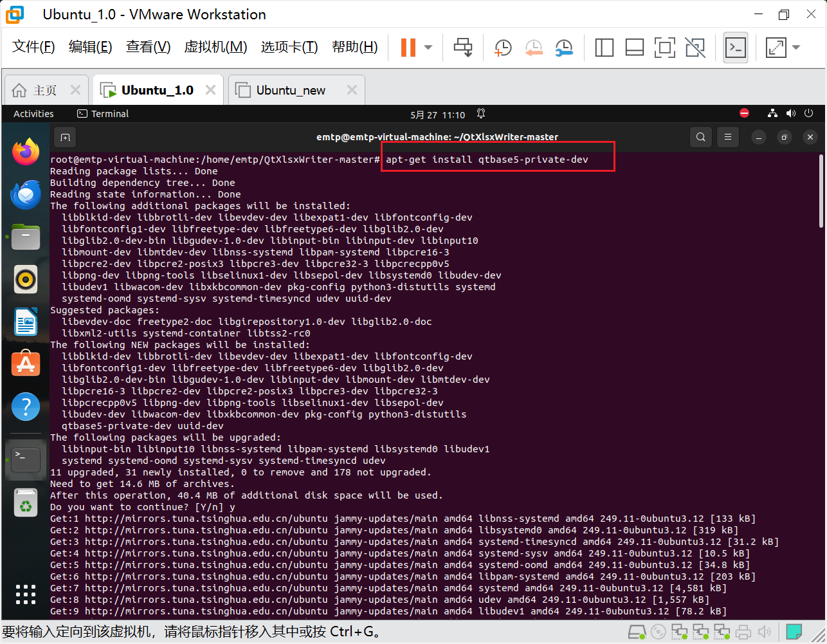
Task: Open the Help icon in the dock
Action: [x=26, y=407]
